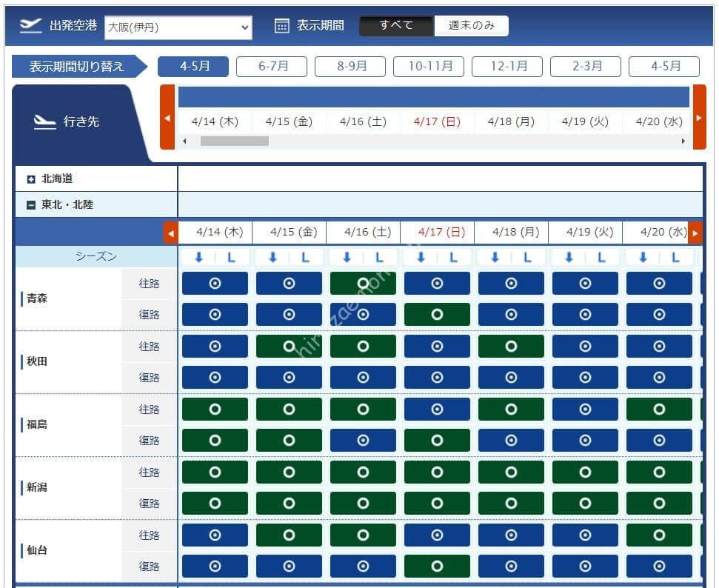Click the シーズン row label
The height and width of the screenshot is (588, 719).
point(96,256)
